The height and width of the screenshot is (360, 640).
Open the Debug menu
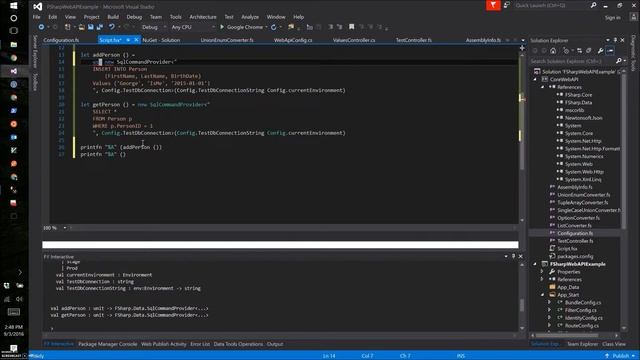pos(134,17)
